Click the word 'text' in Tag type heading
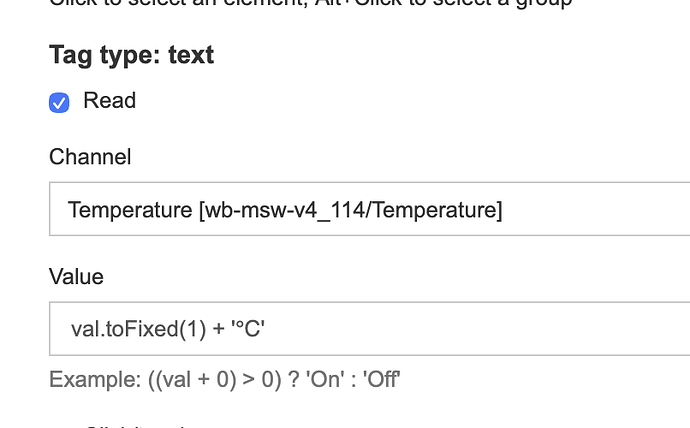690x428 pixels. tap(191, 55)
